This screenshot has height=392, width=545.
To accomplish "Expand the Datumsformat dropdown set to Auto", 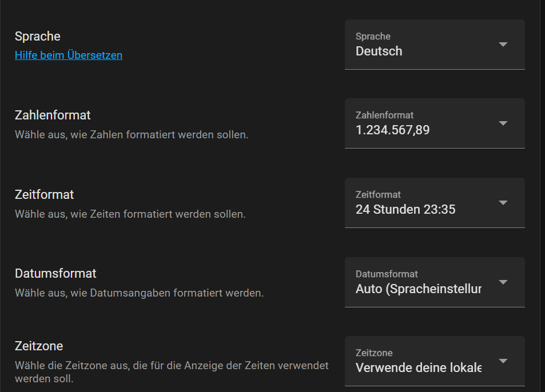I will 423,282.
